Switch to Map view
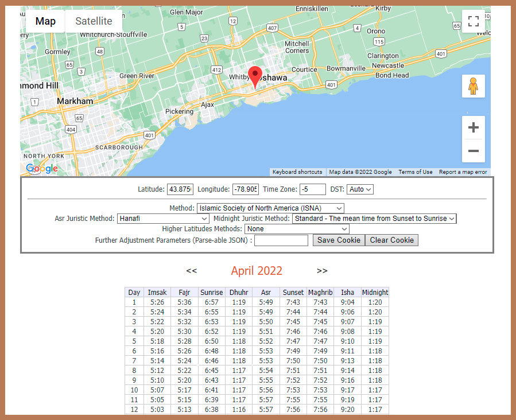This screenshot has width=516, height=420. point(45,21)
